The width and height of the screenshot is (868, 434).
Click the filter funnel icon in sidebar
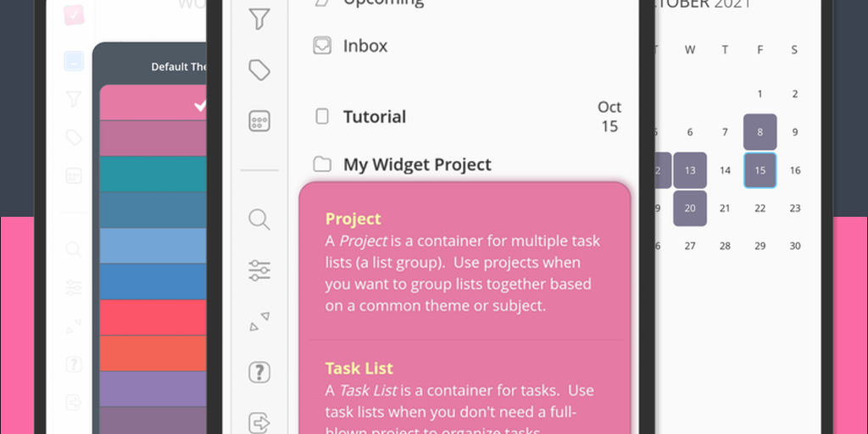coord(259,19)
